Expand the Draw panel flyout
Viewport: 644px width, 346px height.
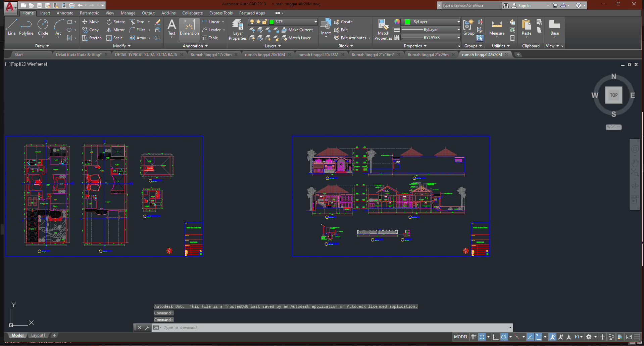tap(42, 46)
